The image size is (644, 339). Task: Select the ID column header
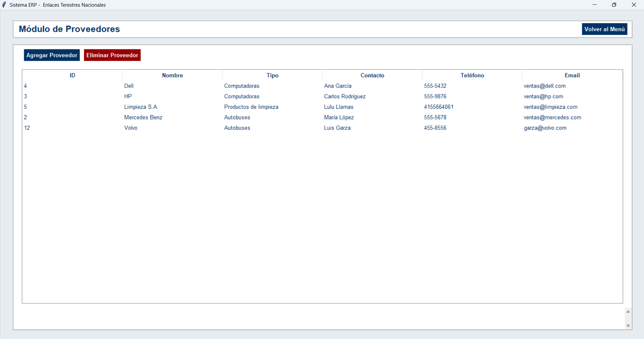(x=73, y=75)
